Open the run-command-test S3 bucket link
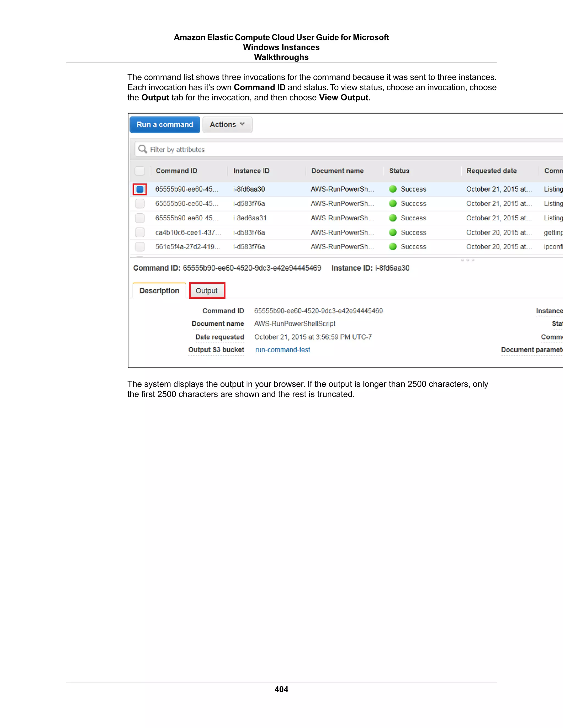The image size is (563, 728). pyautogui.click(x=283, y=350)
